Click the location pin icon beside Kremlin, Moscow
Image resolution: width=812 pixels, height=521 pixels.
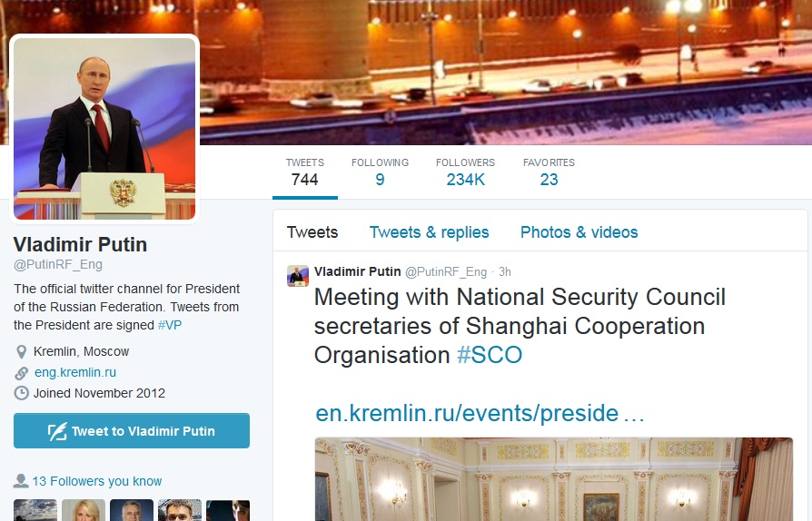[21, 352]
